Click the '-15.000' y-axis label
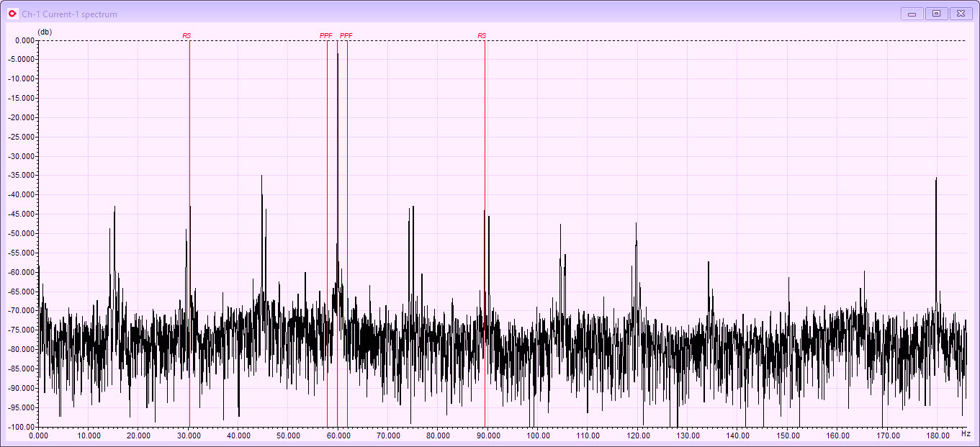 coord(23,99)
